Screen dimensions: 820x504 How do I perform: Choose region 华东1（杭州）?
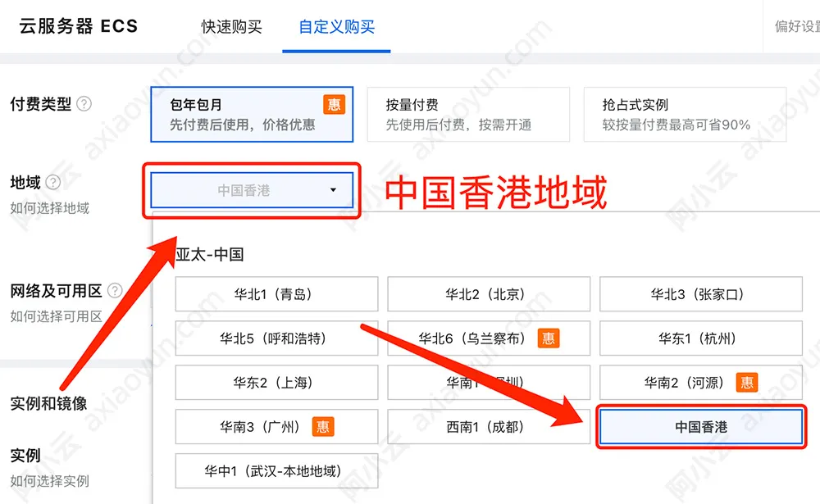point(701,338)
